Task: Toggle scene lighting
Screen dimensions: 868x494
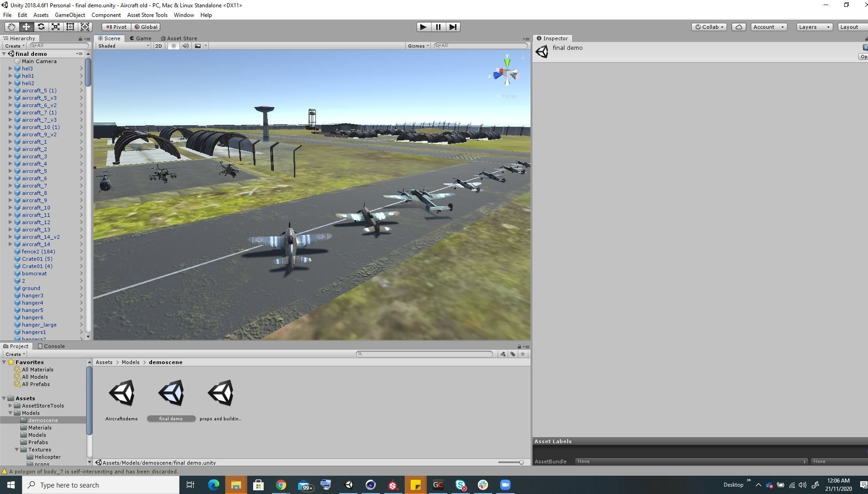Action: [x=174, y=46]
